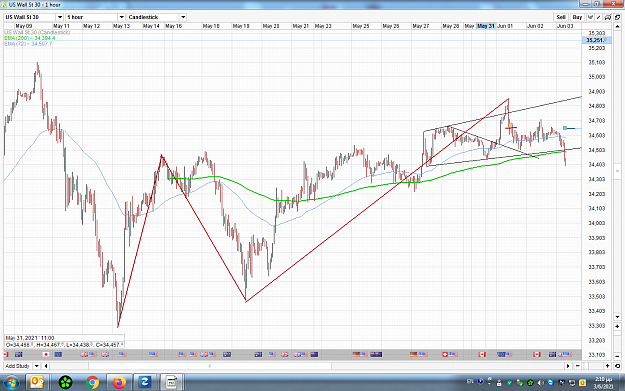This screenshot has height=391, width=625.
Task: Click the May 20 date header
Action: 271,26
